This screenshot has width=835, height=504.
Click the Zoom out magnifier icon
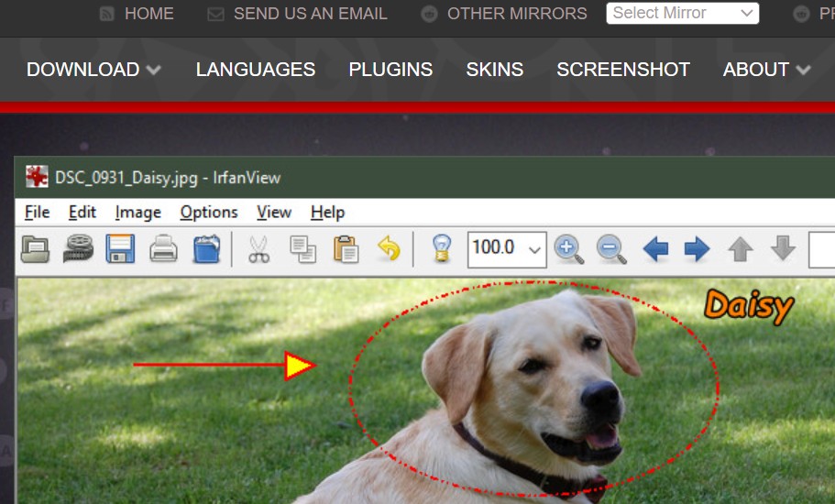point(611,248)
